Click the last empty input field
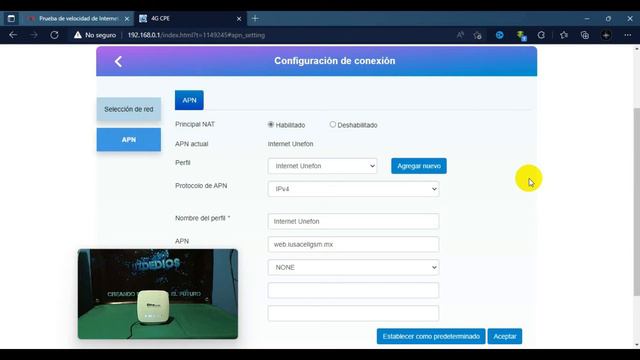Screen dimensions: 640x360 pos(353,313)
